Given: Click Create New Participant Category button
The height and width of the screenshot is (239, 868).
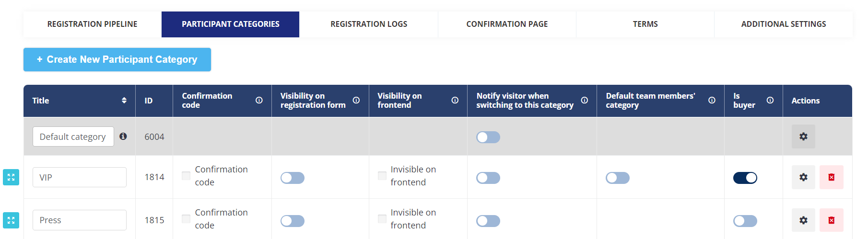Looking at the screenshot, I should click(117, 59).
